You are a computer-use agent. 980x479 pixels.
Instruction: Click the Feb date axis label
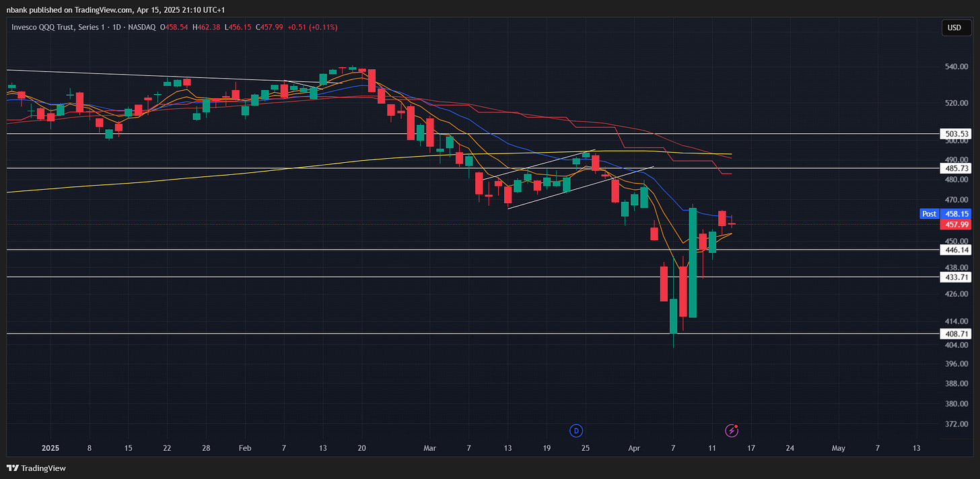point(245,447)
